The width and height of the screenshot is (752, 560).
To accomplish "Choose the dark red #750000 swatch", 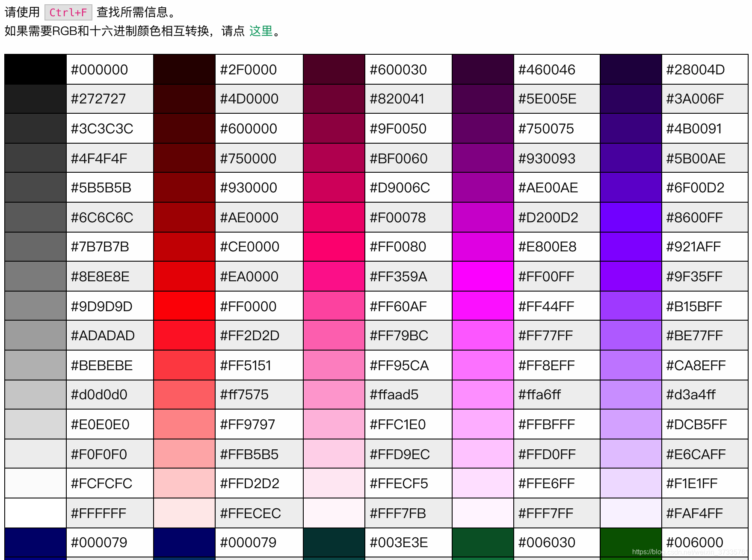I will (x=184, y=158).
